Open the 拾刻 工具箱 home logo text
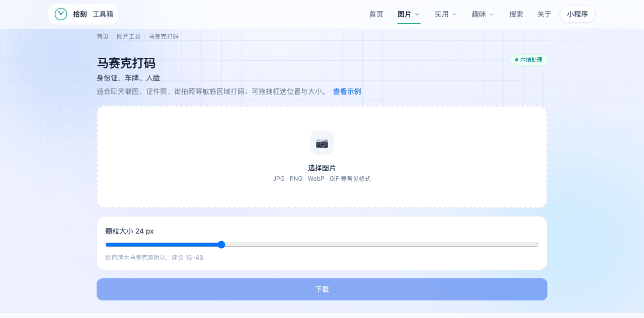Image resolution: width=644 pixels, height=318 pixels. pos(93,14)
